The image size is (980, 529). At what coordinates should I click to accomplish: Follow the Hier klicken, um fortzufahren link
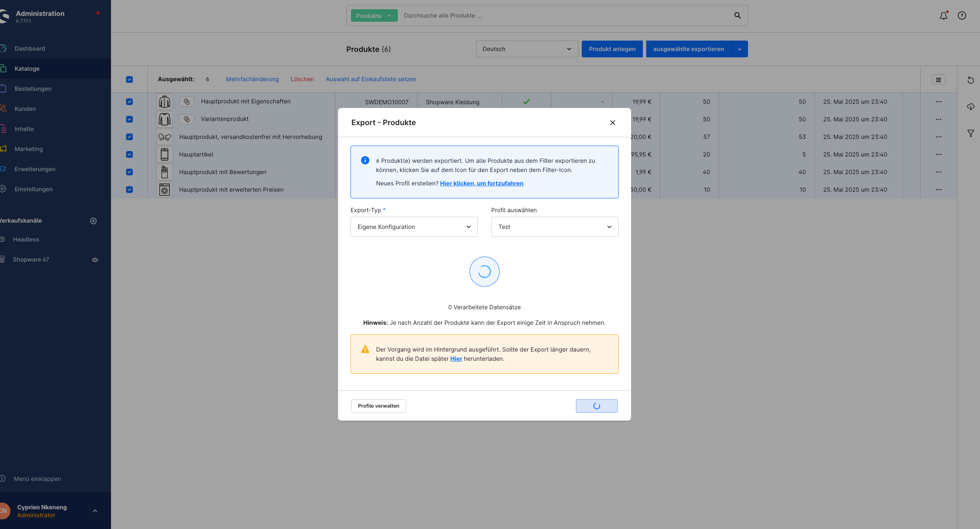pyautogui.click(x=482, y=183)
